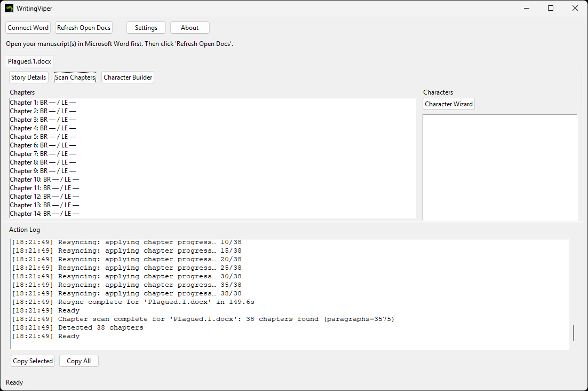Start the Character Wizard
This screenshot has height=391, width=588.
[x=448, y=104]
